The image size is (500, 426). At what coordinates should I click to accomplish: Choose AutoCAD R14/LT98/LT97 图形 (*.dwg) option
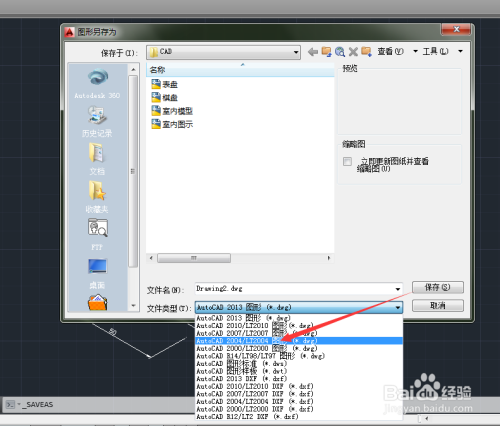pos(299,356)
